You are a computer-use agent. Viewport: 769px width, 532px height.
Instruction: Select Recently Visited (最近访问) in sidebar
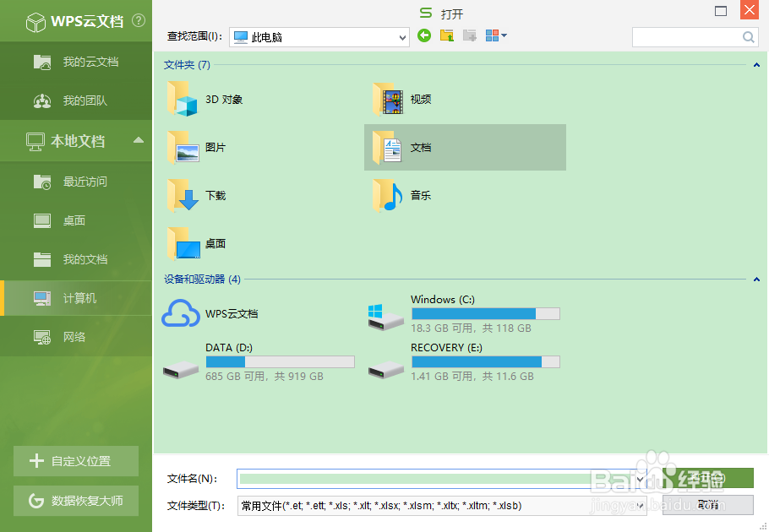[x=76, y=182]
